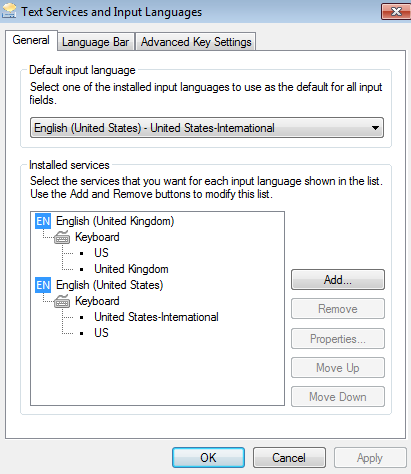Click the Move Up button
This screenshot has height=474, width=411.
[x=338, y=368]
